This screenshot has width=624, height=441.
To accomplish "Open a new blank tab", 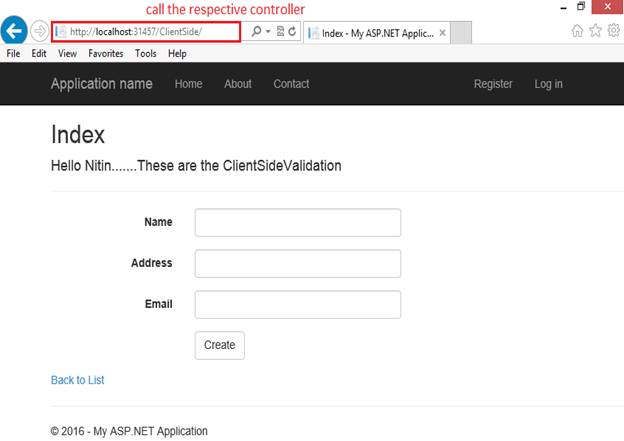I will click(x=461, y=32).
